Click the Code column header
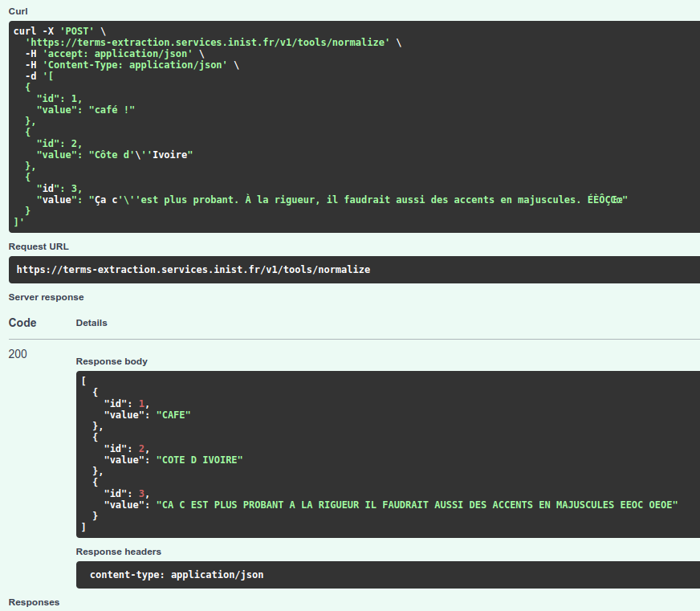The width and height of the screenshot is (700, 611). (x=22, y=323)
